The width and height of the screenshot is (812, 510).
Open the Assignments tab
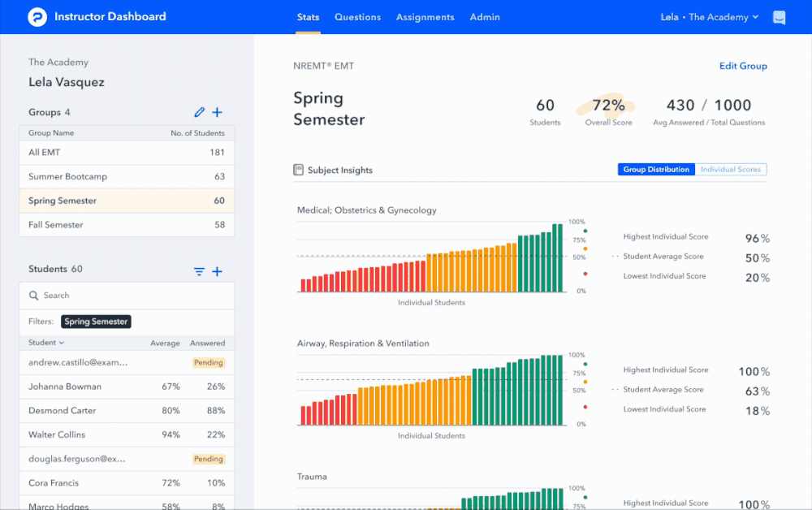pos(425,17)
